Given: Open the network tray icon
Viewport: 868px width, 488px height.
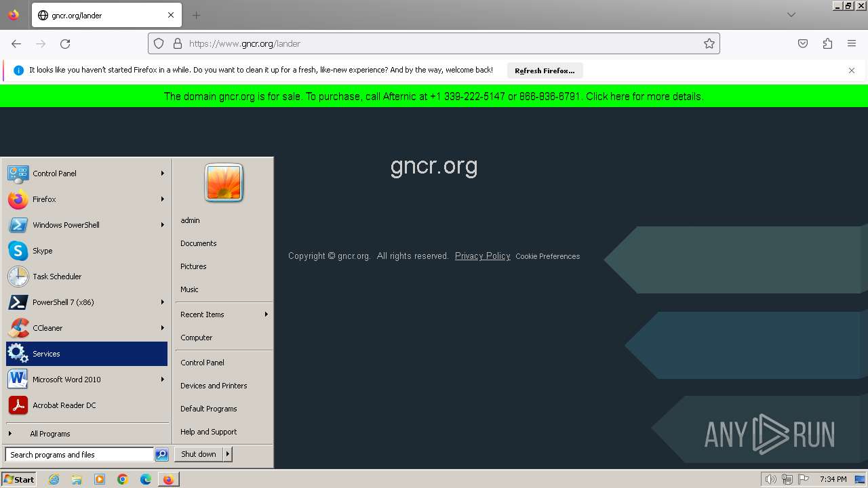Looking at the screenshot, I should click(787, 479).
